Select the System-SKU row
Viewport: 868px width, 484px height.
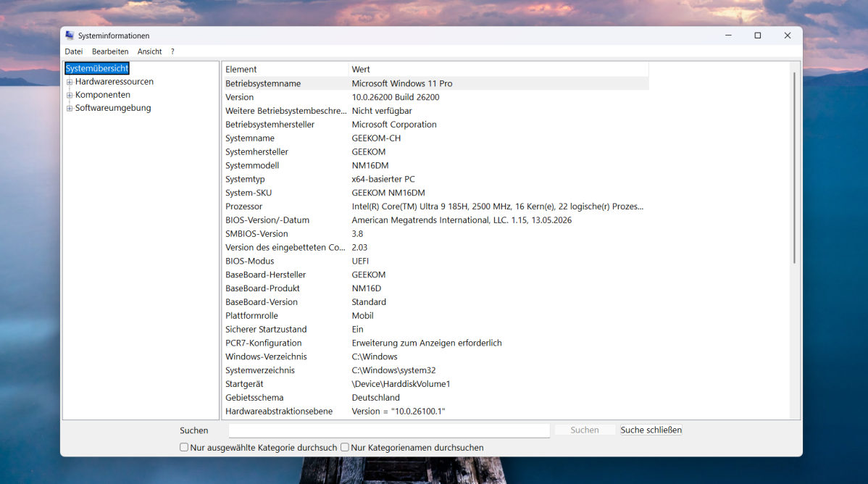[x=435, y=193]
